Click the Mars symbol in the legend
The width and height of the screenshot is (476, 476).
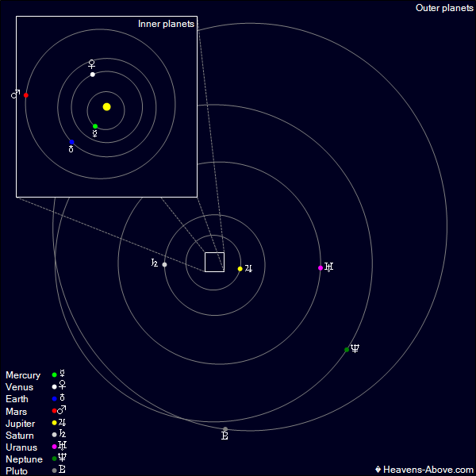[x=62, y=411]
